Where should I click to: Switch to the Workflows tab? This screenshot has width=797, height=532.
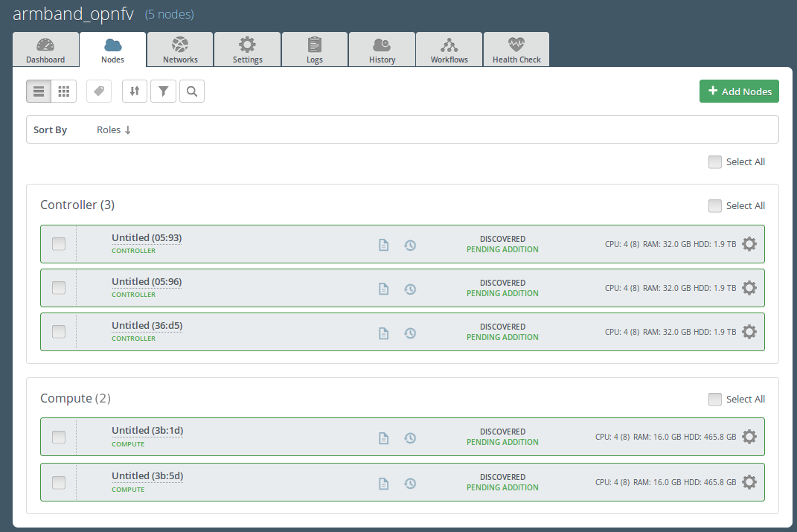pyautogui.click(x=449, y=50)
